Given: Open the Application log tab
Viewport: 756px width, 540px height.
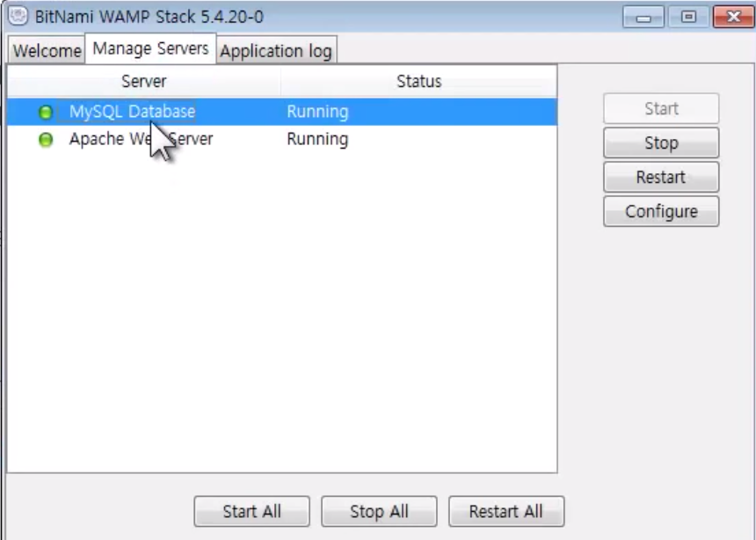Looking at the screenshot, I should tap(276, 50).
